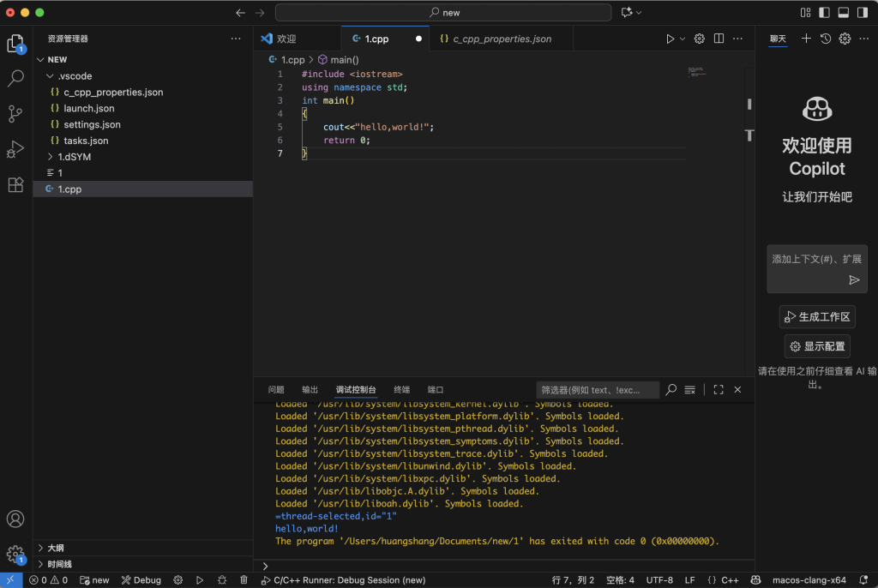Open the Source Control view
Image resolution: width=878 pixels, height=588 pixels.
pos(15,114)
